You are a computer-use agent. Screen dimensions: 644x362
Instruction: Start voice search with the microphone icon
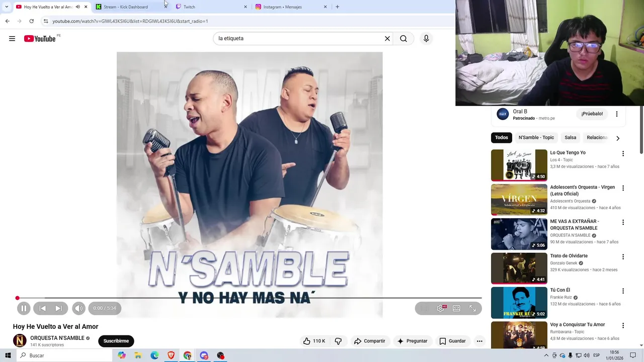[426, 39]
